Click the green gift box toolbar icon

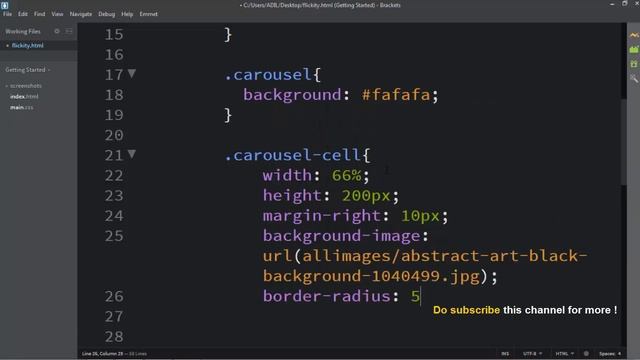634,64
